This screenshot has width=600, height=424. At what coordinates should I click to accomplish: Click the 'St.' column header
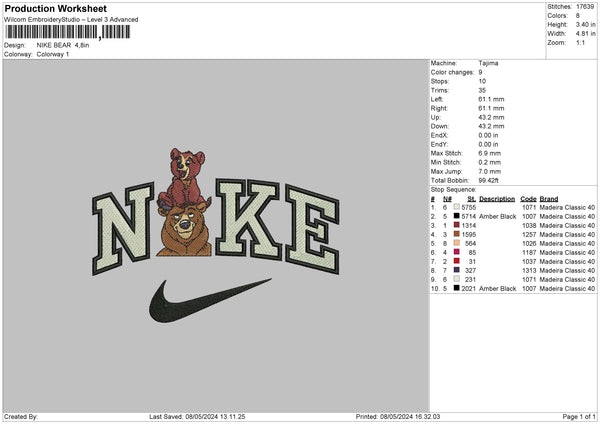click(x=472, y=199)
